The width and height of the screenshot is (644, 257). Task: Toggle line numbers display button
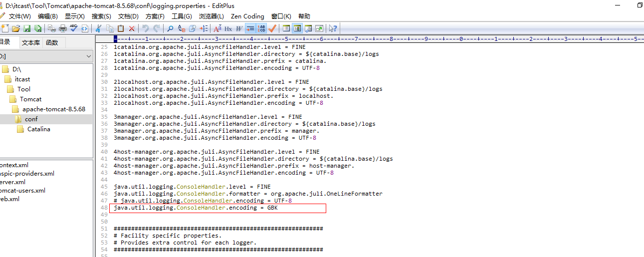262,28
